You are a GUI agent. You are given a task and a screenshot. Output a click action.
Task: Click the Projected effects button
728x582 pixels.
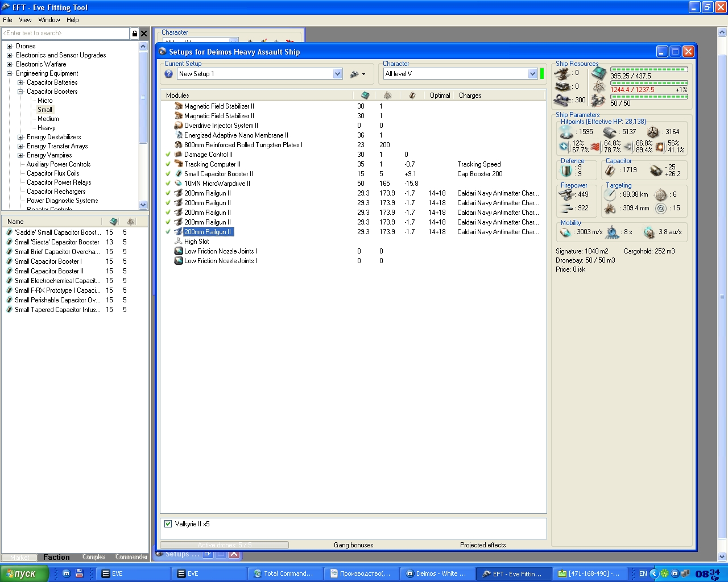tap(483, 545)
